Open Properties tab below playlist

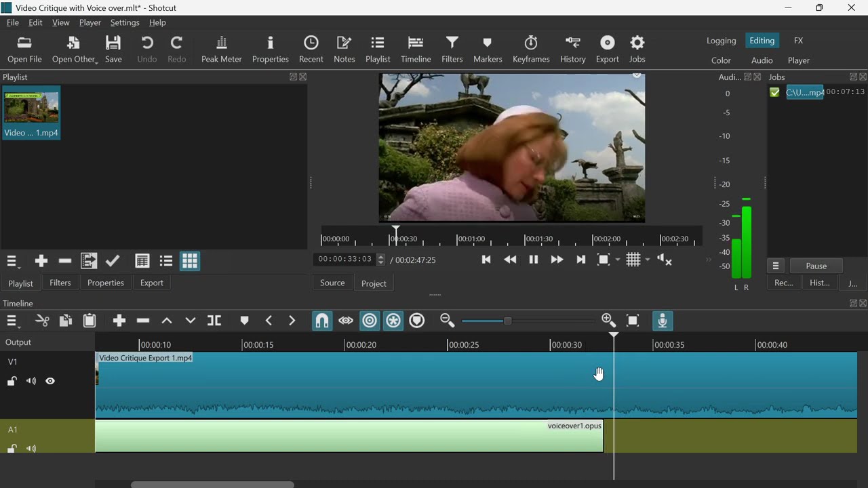coord(106,283)
